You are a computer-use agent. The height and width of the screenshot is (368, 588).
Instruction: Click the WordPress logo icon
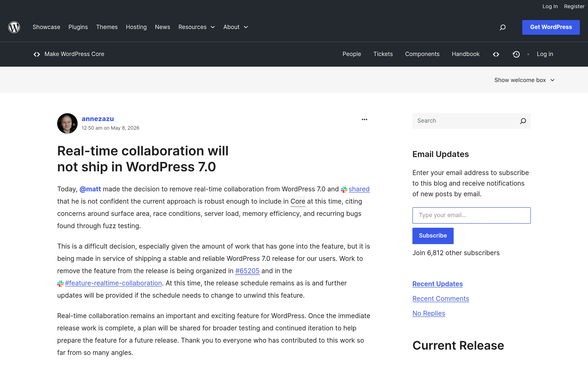coord(14,27)
